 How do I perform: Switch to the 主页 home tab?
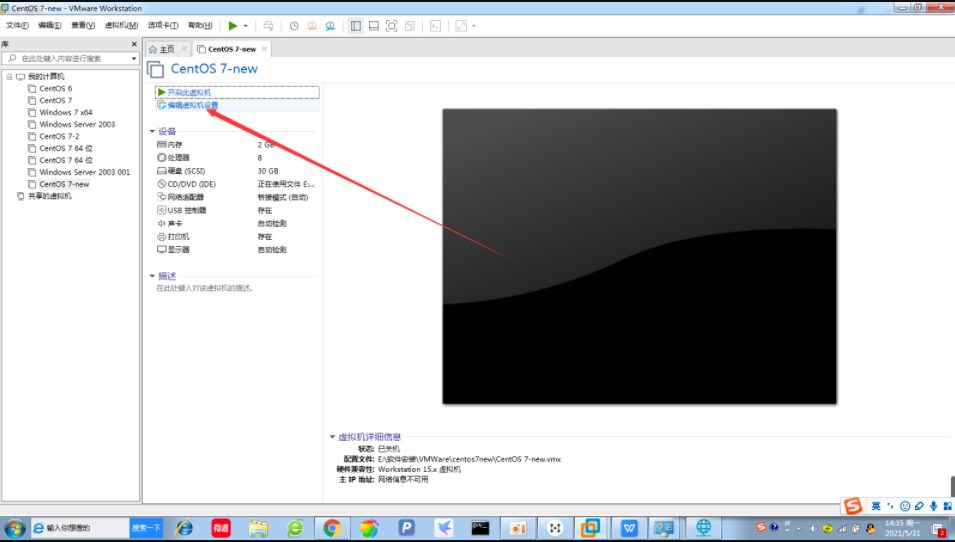click(x=162, y=49)
